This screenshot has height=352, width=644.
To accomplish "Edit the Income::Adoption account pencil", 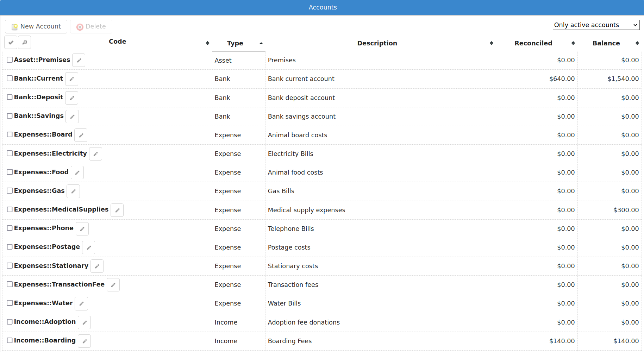I will click(84, 322).
